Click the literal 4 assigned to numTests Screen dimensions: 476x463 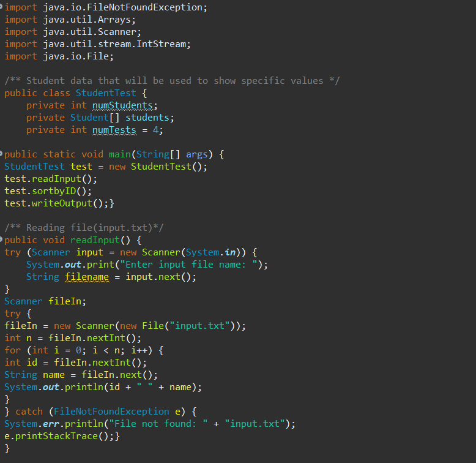[155, 130]
